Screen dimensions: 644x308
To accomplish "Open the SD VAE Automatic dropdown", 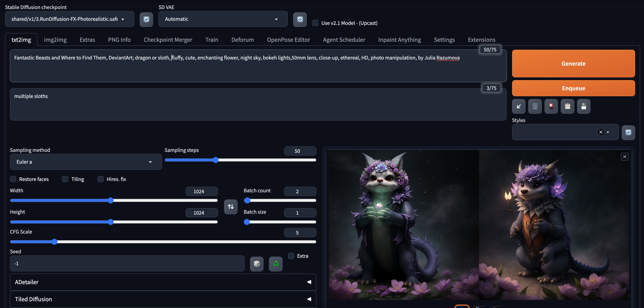I will pos(223,19).
